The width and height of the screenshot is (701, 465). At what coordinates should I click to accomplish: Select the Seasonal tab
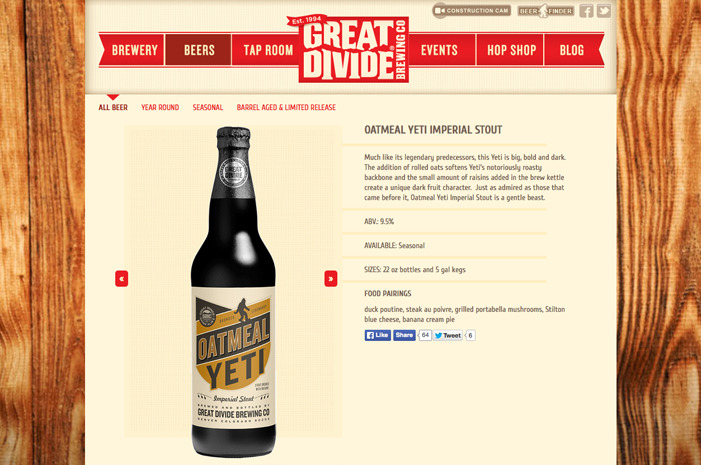click(x=208, y=107)
